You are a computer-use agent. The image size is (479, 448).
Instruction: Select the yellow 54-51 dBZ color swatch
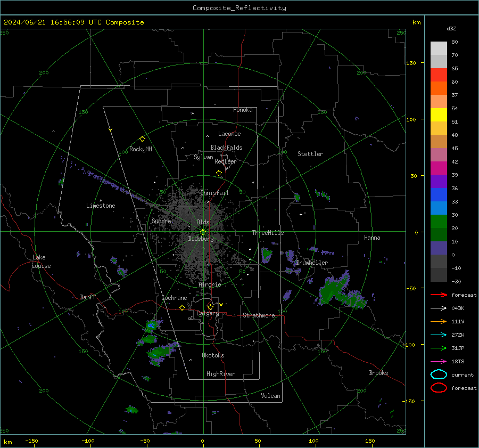pos(439,115)
